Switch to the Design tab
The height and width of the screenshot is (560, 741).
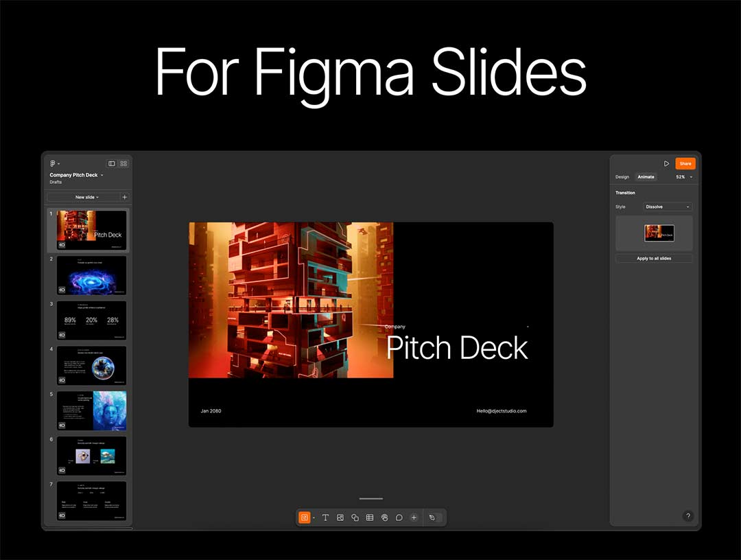622,177
